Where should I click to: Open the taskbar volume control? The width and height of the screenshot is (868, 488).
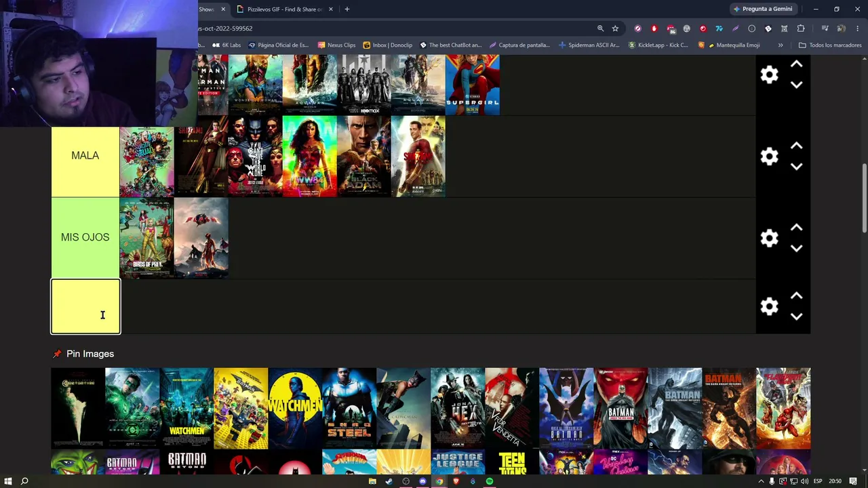pyautogui.click(x=804, y=481)
